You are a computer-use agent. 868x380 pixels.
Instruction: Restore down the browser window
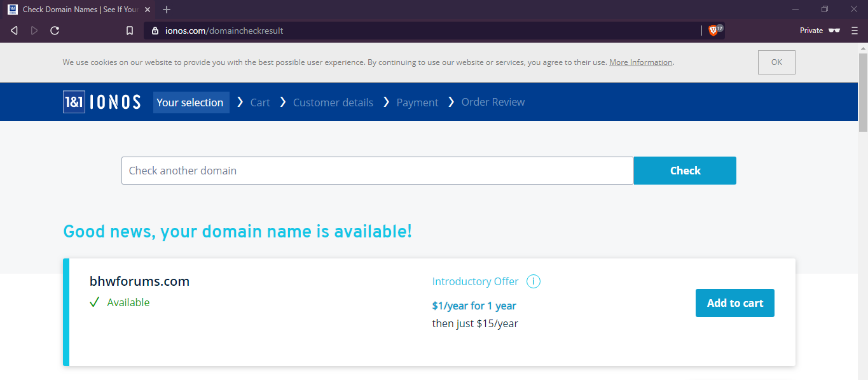(824, 9)
